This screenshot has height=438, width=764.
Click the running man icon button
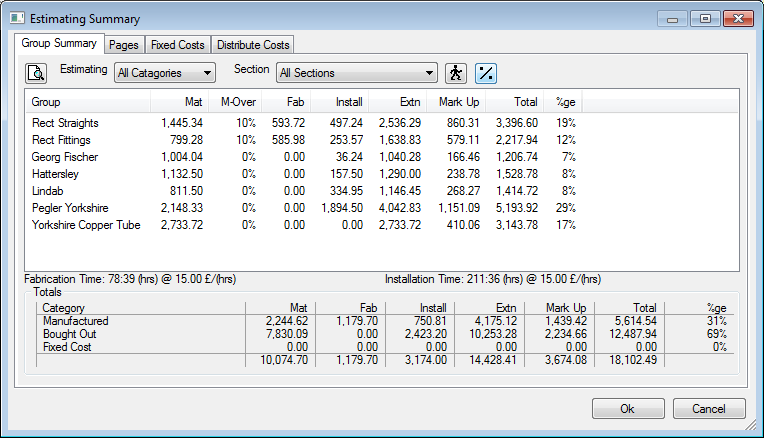(x=456, y=74)
